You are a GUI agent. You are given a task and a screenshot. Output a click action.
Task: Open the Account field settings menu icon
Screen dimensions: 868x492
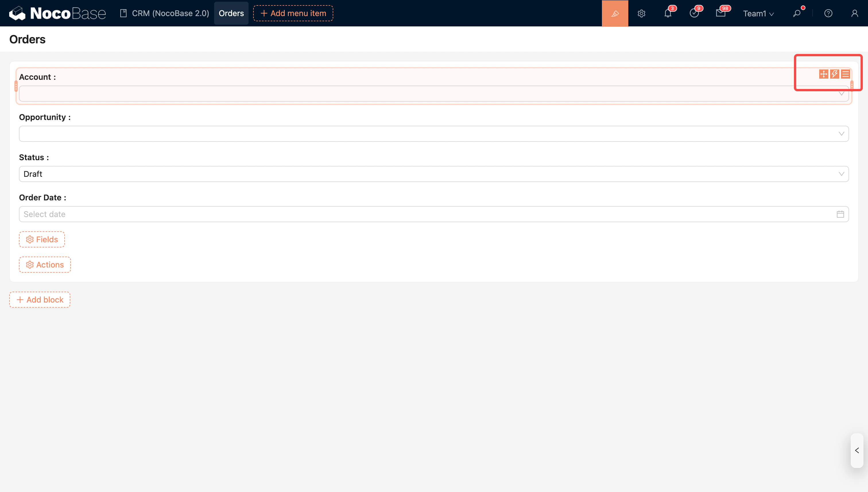coord(845,74)
